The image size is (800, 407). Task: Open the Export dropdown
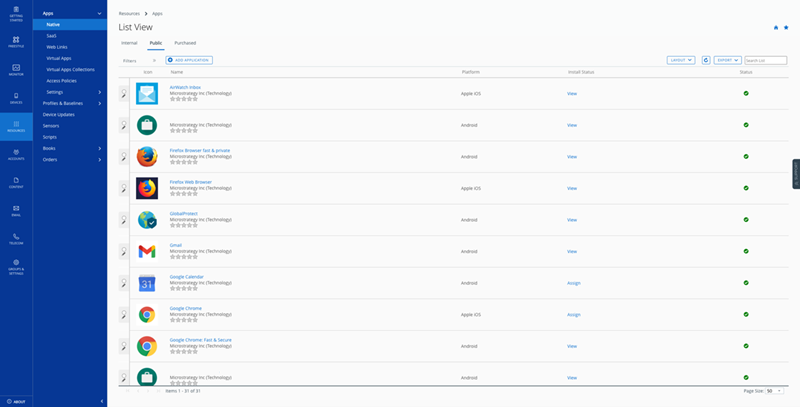coord(727,60)
